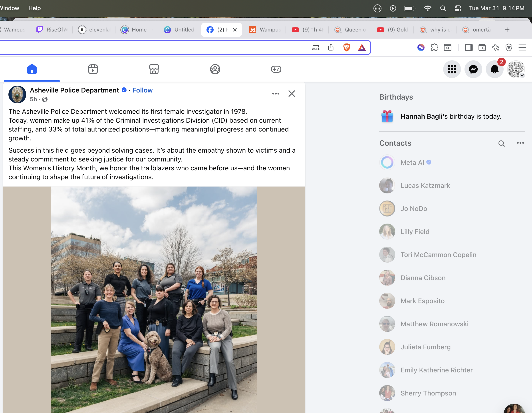Open the notifications bell
The image size is (532, 413).
[494, 69]
